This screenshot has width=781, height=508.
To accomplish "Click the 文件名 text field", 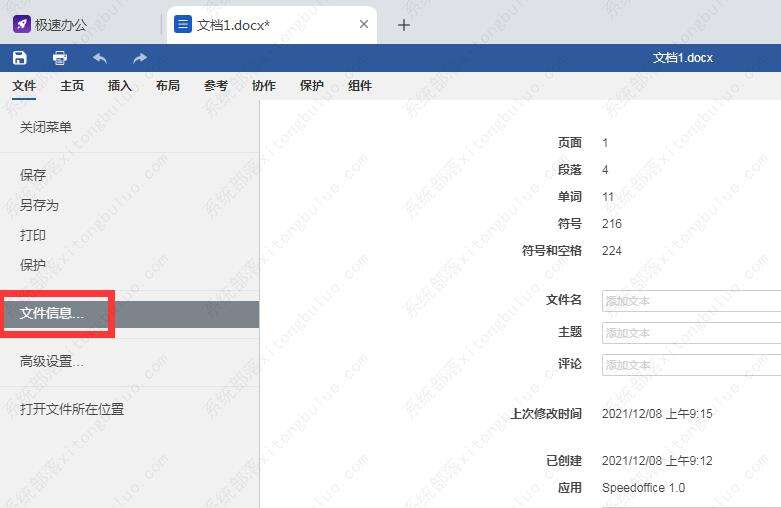I will click(691, 301).
